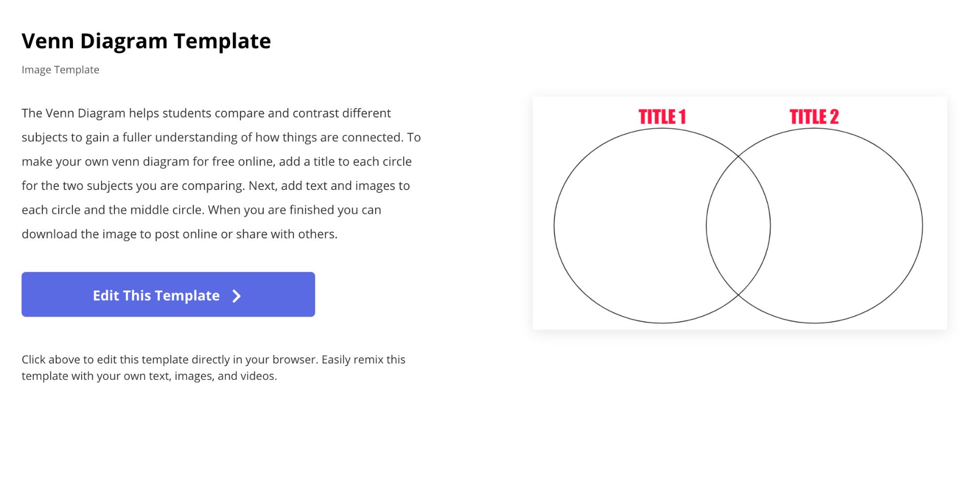Click the Image Template subtitle
980x486 pixels.
(x=60, y=70)
